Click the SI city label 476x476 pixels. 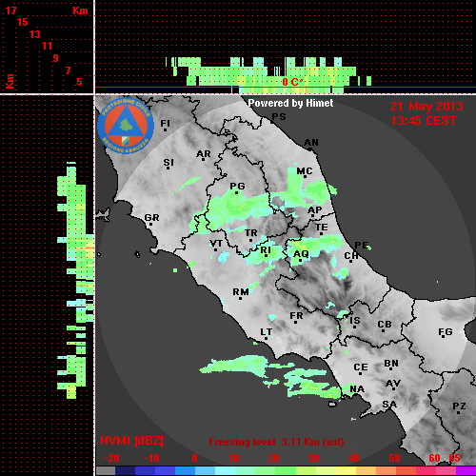tap(169, 163)
